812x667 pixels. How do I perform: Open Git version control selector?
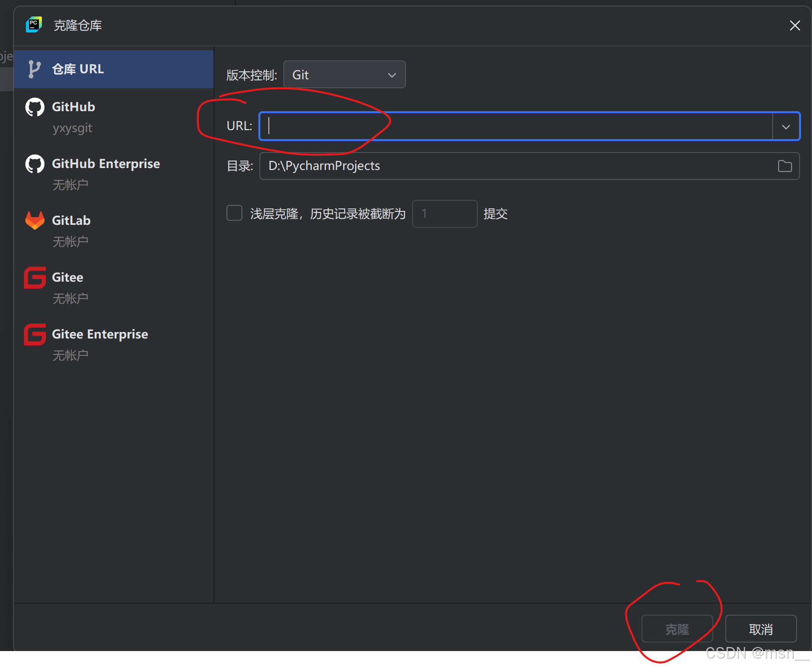344,74
